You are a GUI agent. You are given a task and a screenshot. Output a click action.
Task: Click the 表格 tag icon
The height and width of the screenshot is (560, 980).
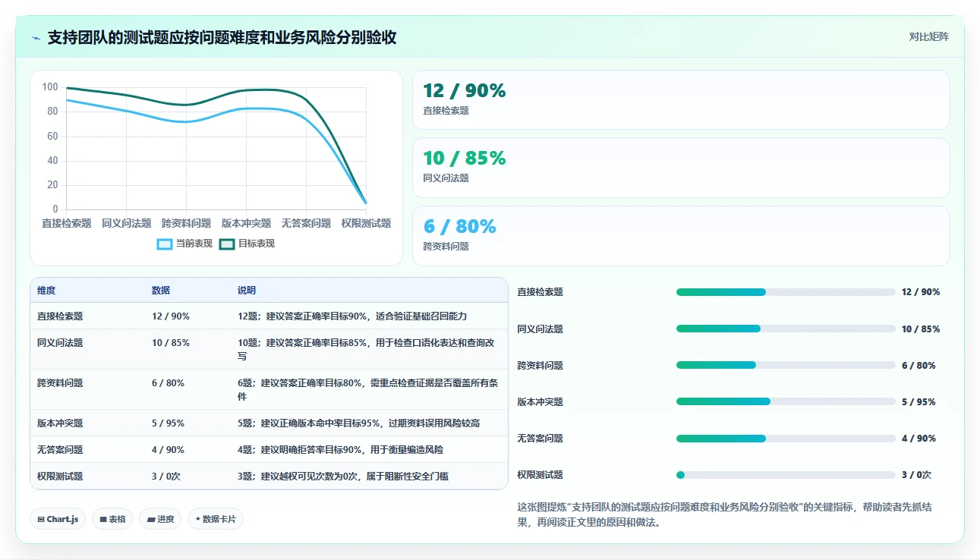[x=103, y=519]
